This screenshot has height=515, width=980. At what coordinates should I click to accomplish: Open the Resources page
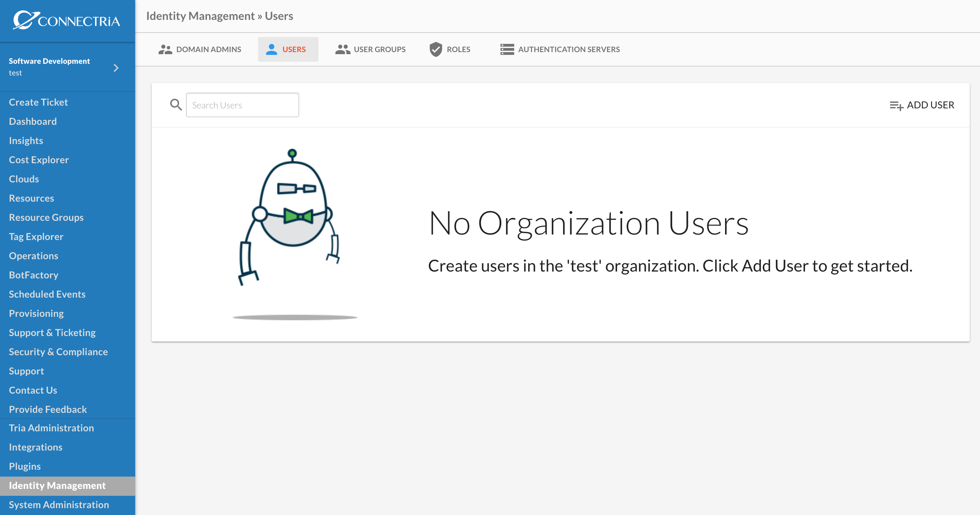(31, 198)
